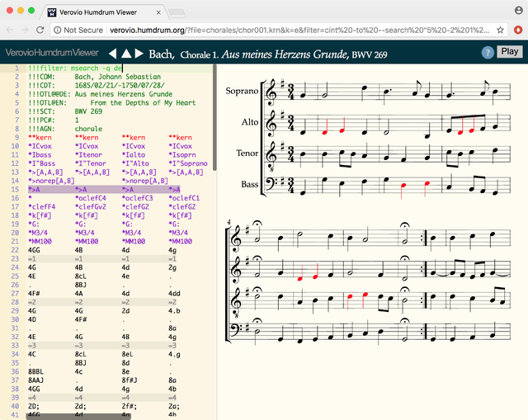
Task: Reload the page
Action: 40,30
